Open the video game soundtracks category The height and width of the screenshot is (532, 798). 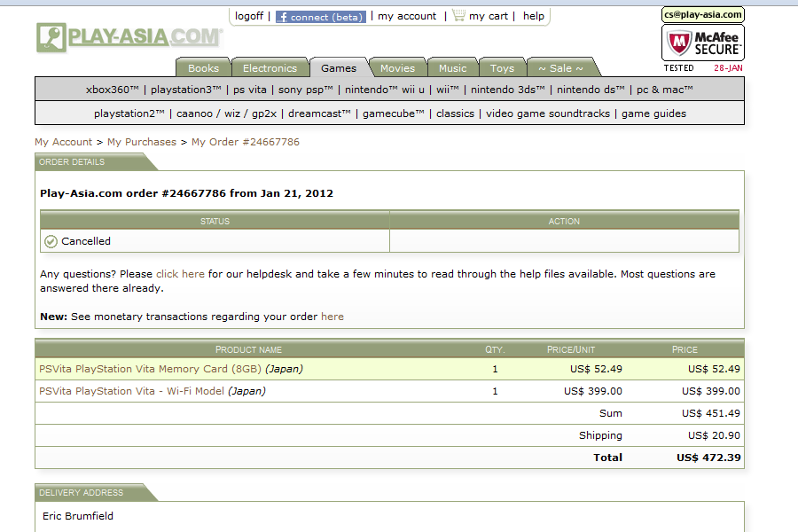click(548, 113)
